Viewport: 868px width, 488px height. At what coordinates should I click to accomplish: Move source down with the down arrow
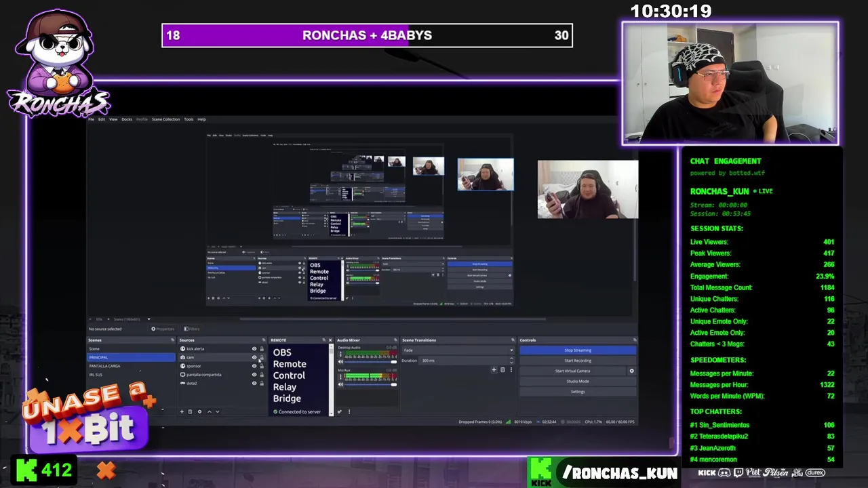[x=218, y=411]
